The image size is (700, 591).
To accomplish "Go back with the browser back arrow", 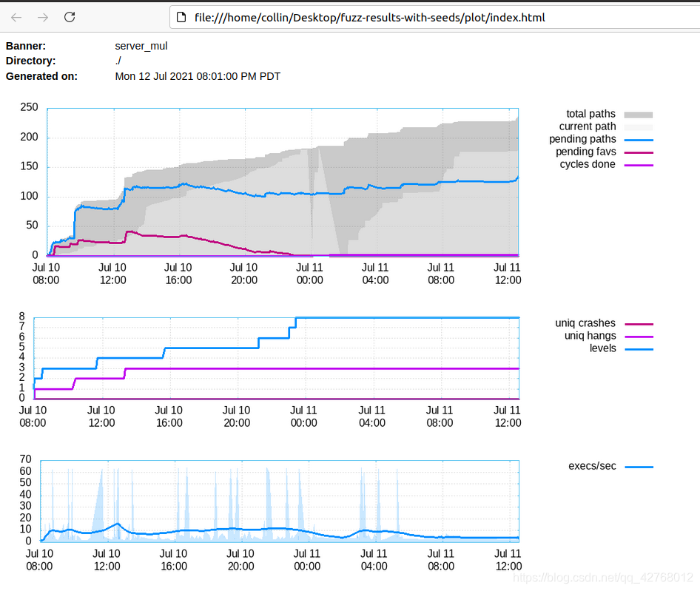I will pyautogui.click(x=16, y=18).
